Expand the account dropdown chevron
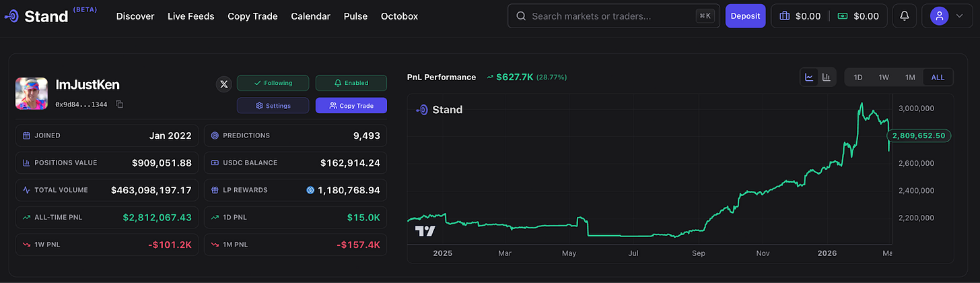Screen dimensions: 980x283 pos(959,16)
